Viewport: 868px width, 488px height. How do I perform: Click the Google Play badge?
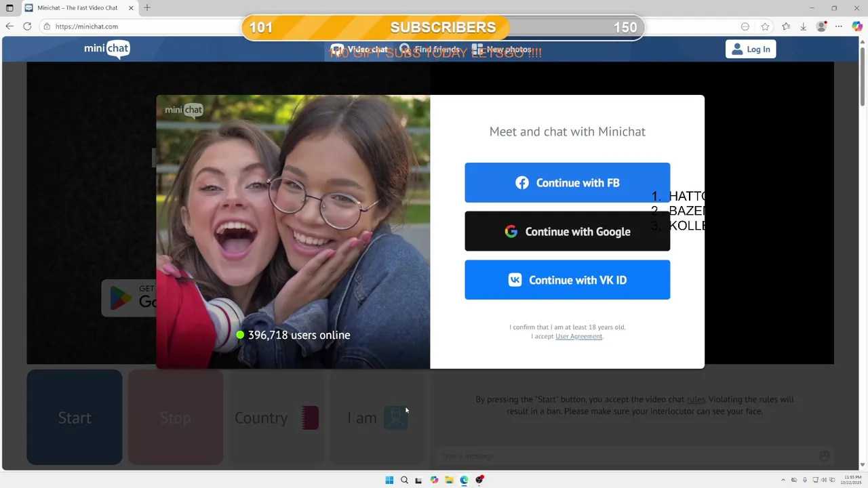tap(129, 298)
